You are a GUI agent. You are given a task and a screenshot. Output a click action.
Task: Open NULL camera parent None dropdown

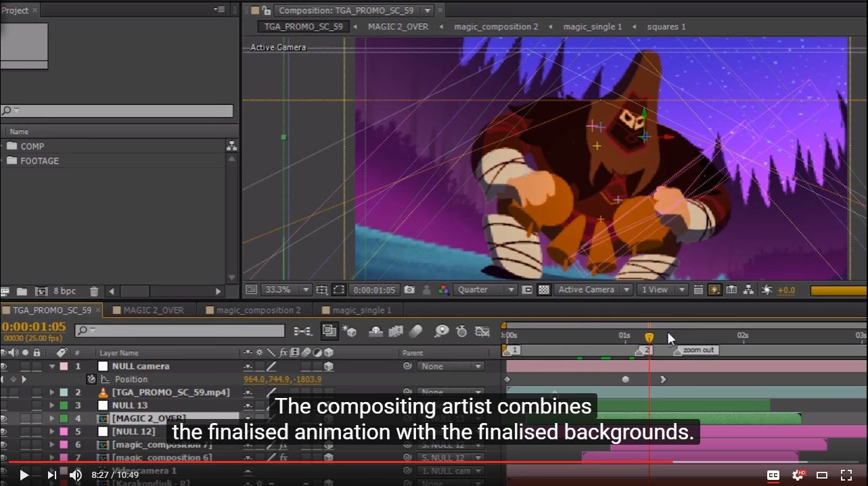click(x=451, y=366)
